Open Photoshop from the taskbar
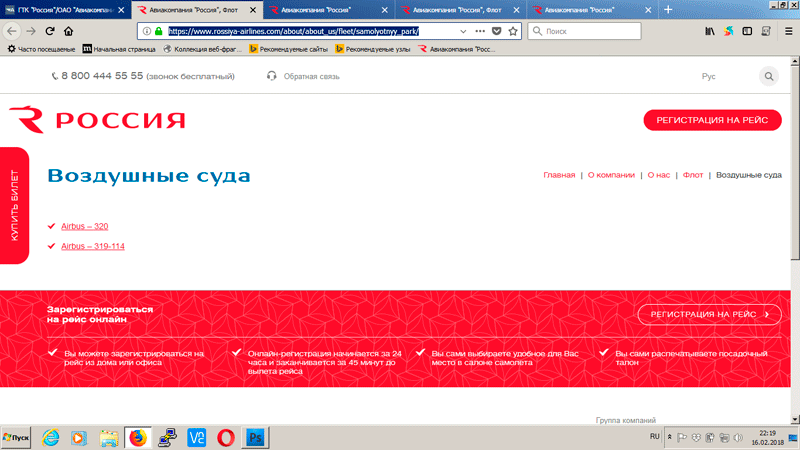This screenshot has width=800, height=450. [x=255, y=438]
